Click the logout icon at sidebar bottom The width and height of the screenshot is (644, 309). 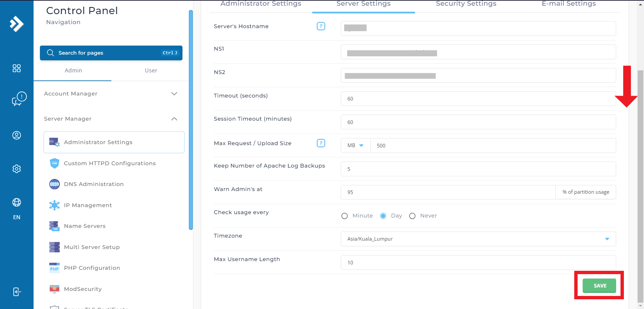17,292
